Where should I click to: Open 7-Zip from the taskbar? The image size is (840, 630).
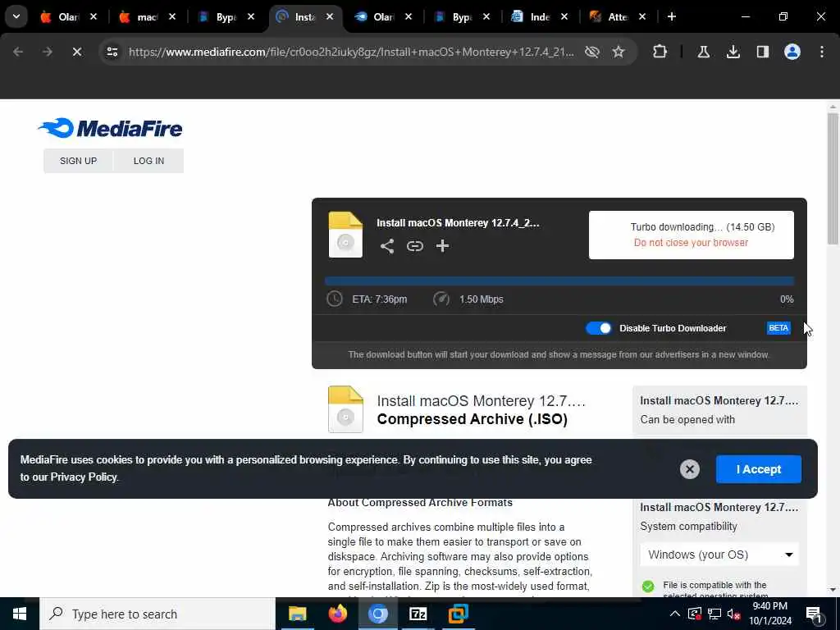pyautogui.click(x=418, y=614)
